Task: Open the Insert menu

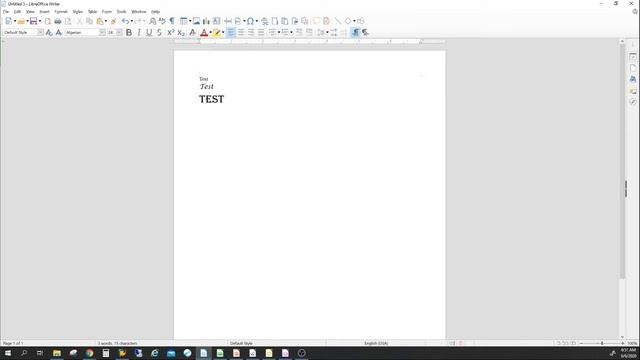Action: (x=44, y=12)
